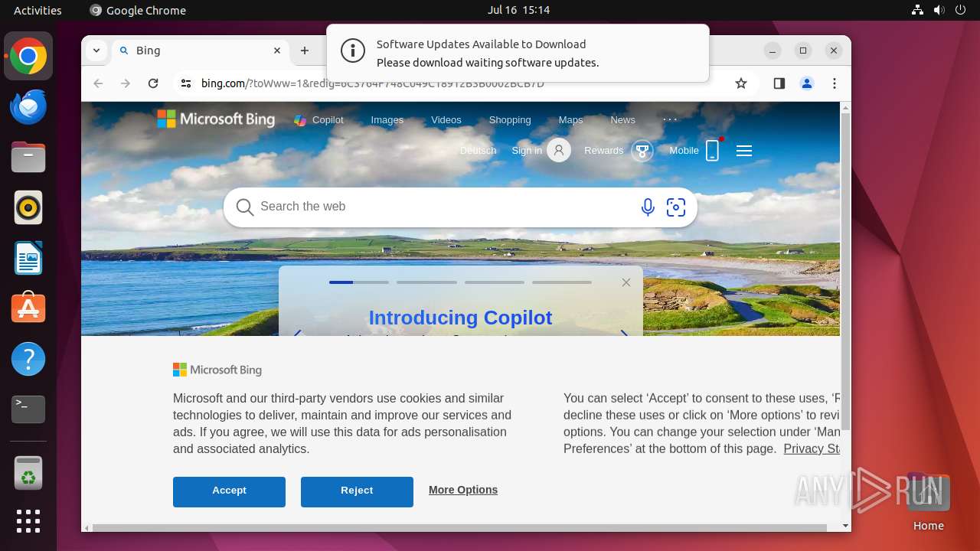Switch language to Deutsch
Screen dimensions: 980x551
(x=478, y=151)
